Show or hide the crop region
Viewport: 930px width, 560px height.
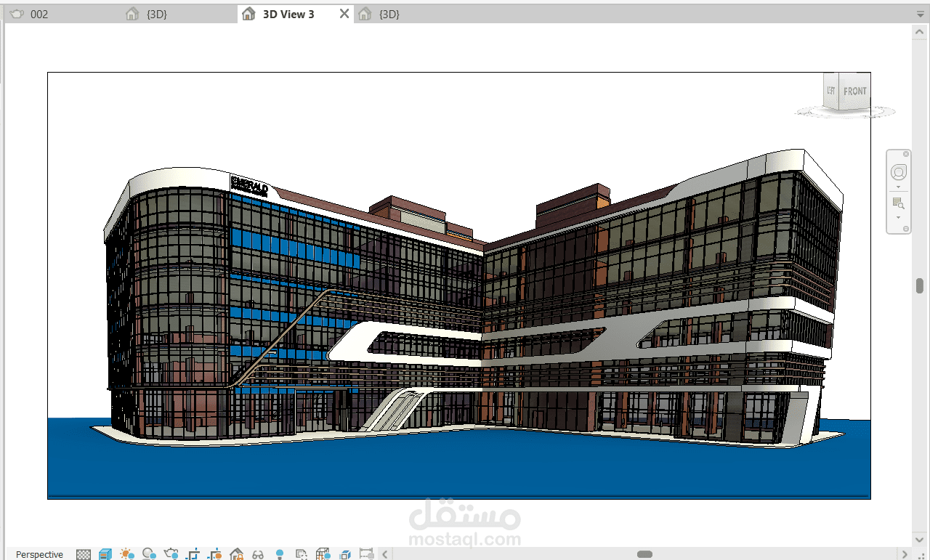point(214,554)
